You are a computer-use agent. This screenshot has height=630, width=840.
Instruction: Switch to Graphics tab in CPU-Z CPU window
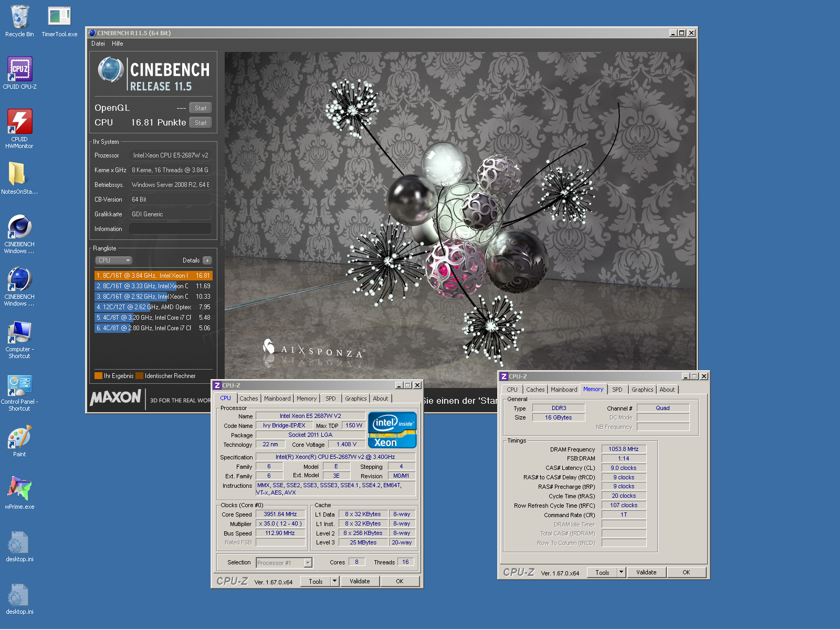click(356, 398)
